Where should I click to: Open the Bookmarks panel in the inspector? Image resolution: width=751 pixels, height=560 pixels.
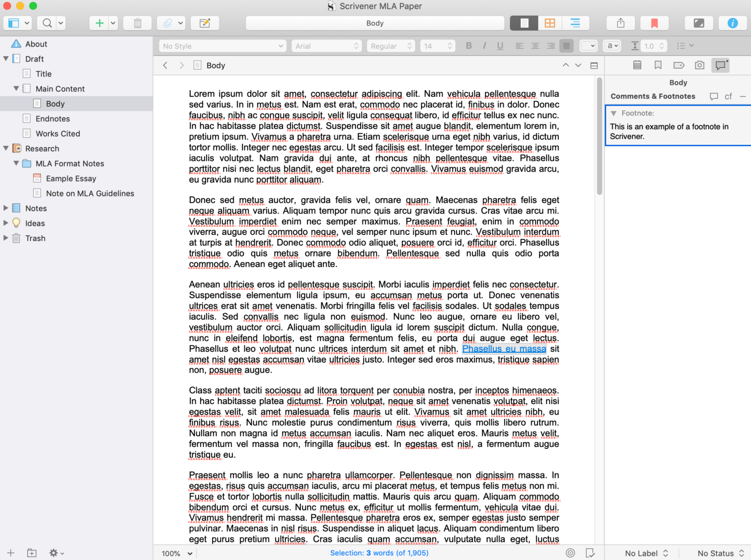click(x=658, y=65)
